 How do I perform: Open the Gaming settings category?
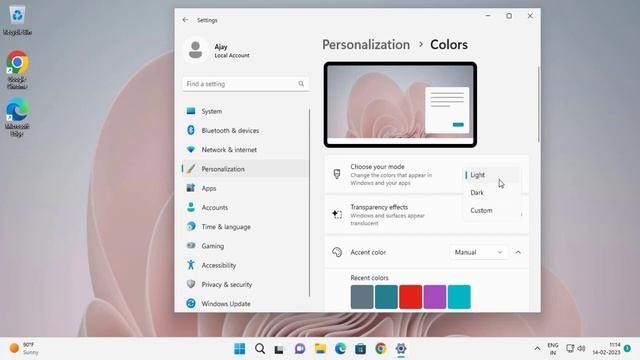[245, 246]
